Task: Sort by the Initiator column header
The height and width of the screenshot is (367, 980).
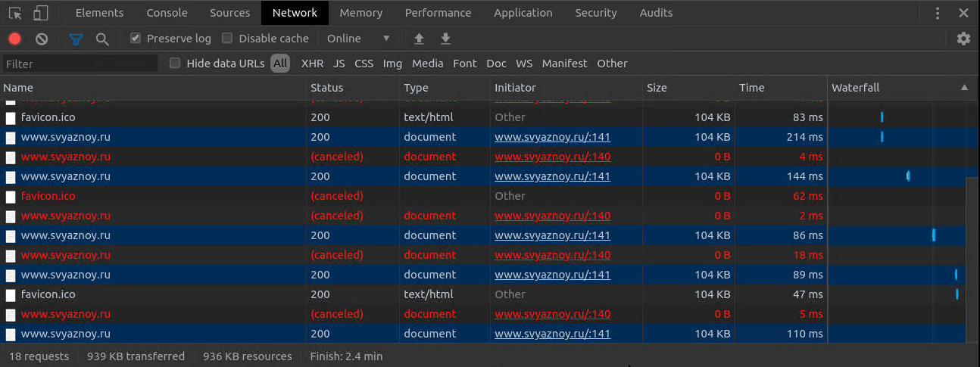Action: coord(566,88)
